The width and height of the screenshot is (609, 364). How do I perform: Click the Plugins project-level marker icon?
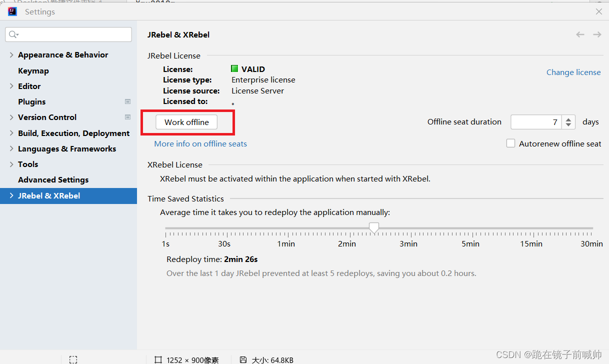[x=127, y=101]
